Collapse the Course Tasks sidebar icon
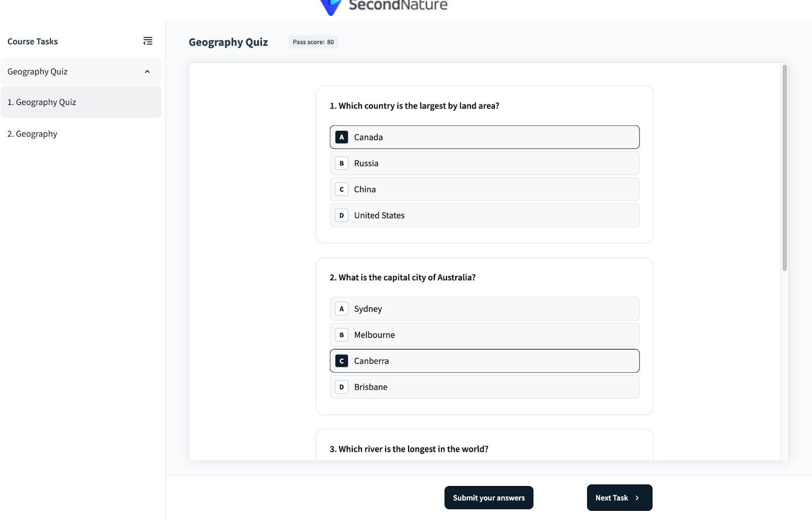The width and height of the screenshot is (812, 520). point(148,41)
